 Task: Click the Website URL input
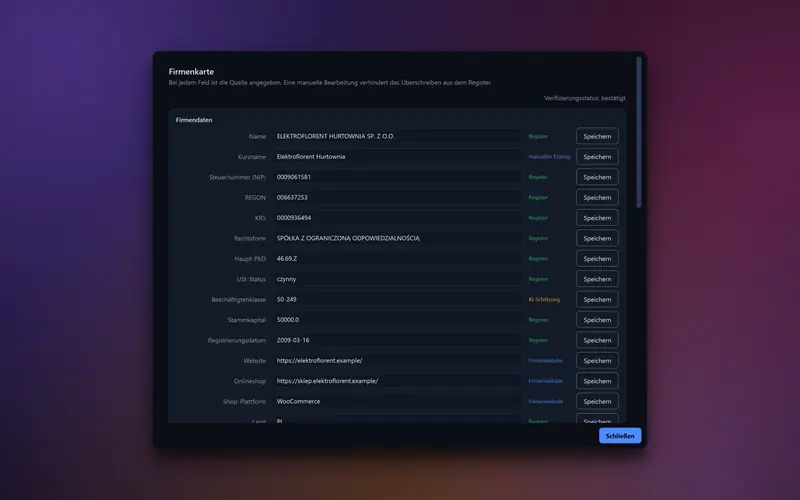397,361
